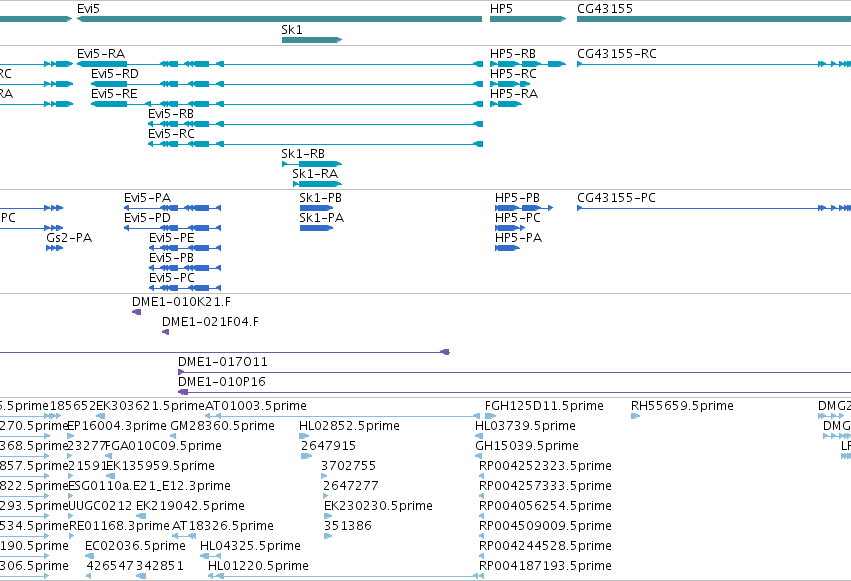Screen dimensions: 851x581
Task: Click the Evi5-RB transcript label
Action: pos(171,114)
